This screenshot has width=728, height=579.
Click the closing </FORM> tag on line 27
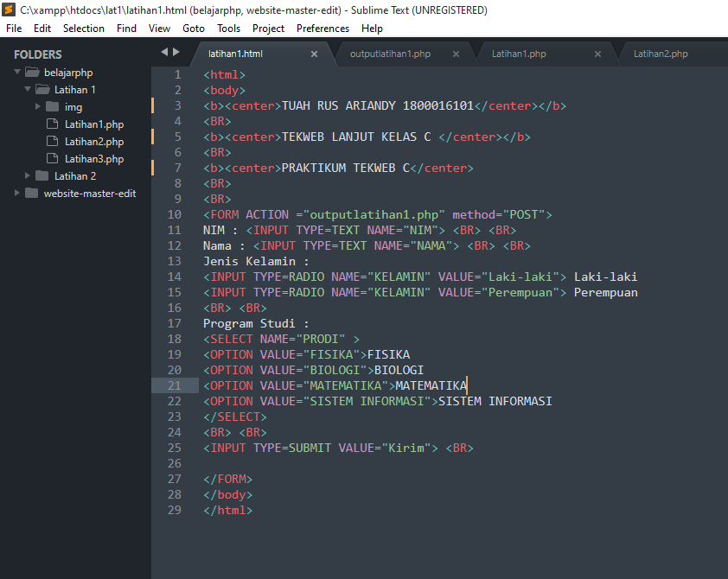227,479
